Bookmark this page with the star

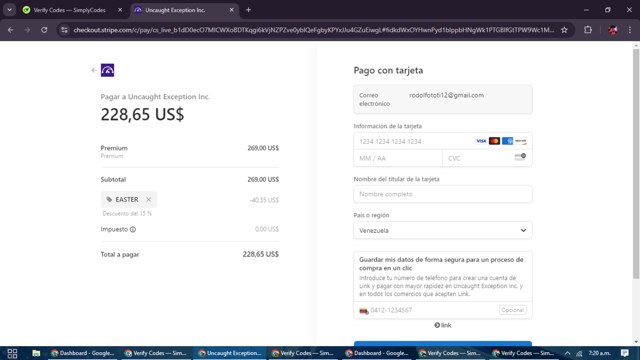pyautogui.click(x=564, y=30)
